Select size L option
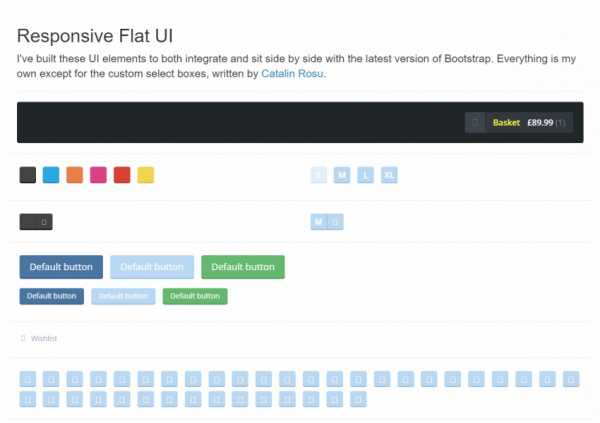The image size is (600, 423). tap(365, 175)
